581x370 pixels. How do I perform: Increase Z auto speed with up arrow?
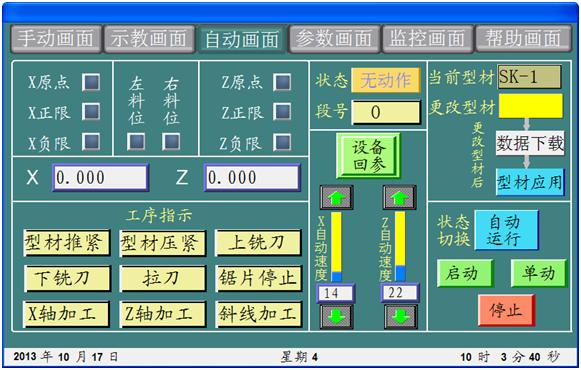(399, 197)
